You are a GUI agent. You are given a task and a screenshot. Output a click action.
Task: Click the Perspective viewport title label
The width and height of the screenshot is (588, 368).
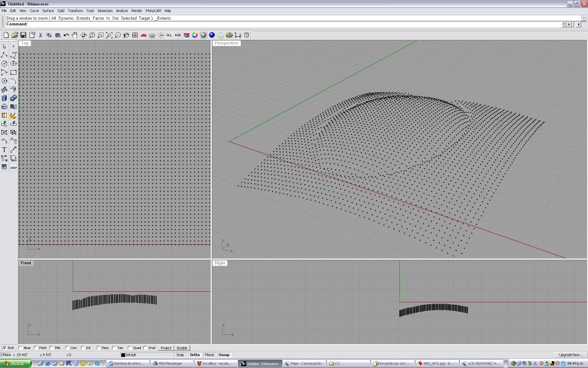point(226,43)
